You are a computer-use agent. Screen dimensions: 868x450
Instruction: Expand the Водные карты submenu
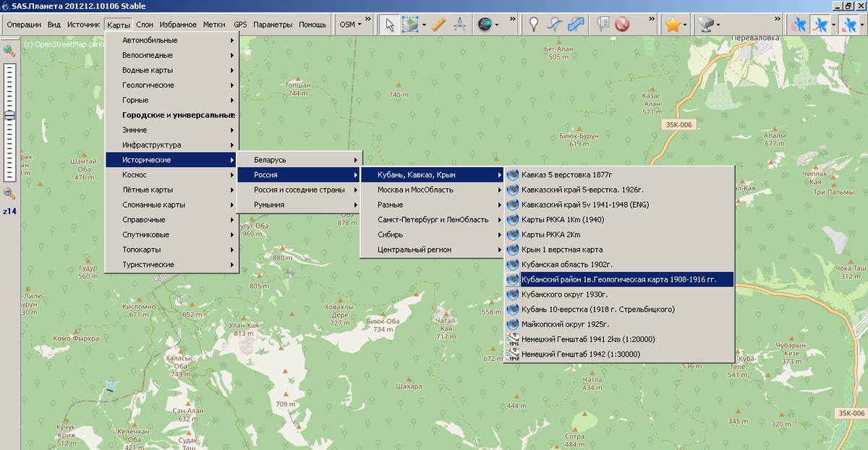tap(171, 70)
